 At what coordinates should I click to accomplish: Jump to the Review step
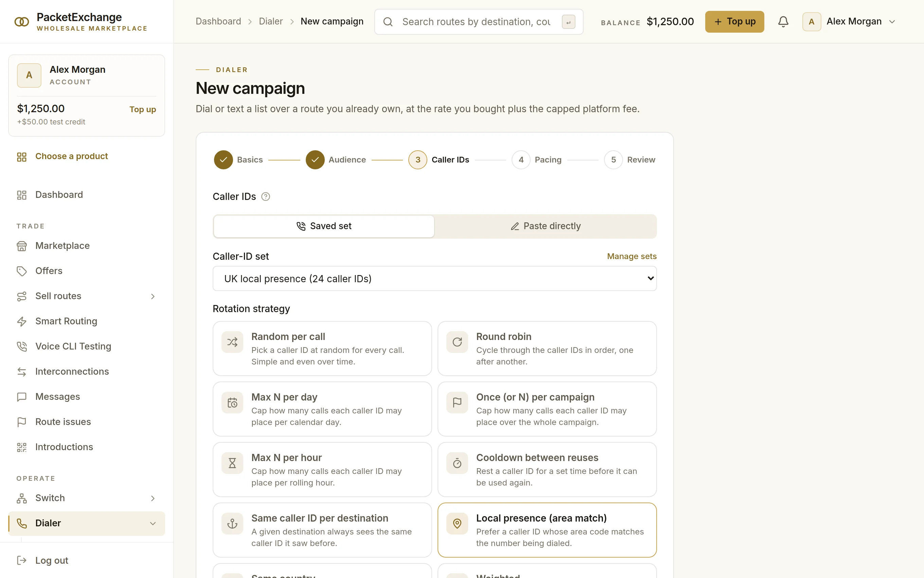(x=629, y=160)
